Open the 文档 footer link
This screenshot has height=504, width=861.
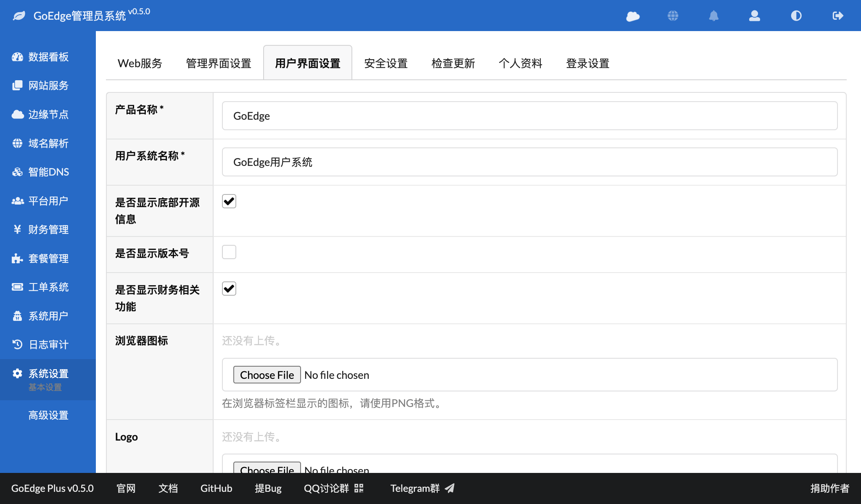[x=168, y=488]
